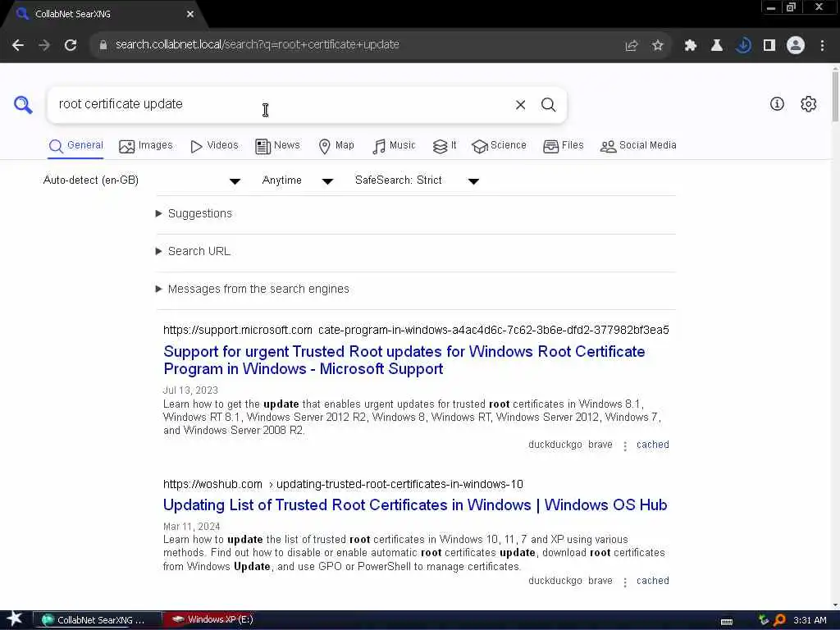This screenshot has height=630, width=840.
Task: Go back with the browser back arrow
Action: point(18,45)
